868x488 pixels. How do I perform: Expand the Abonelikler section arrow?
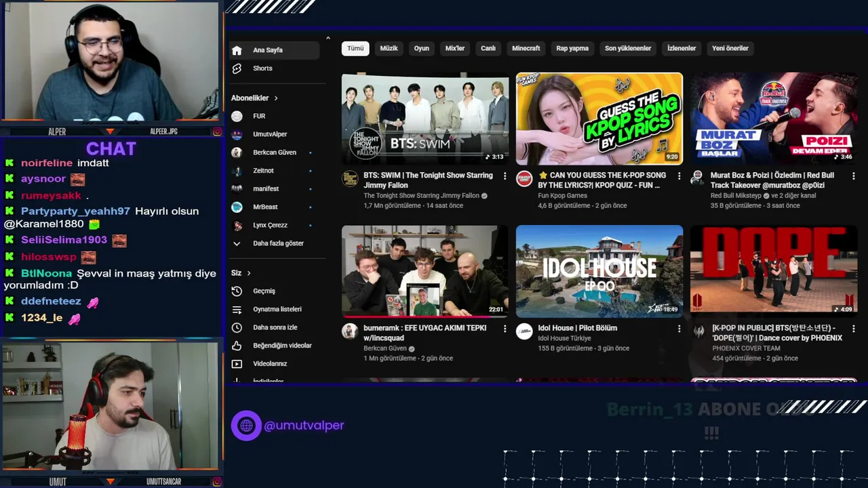[x=276, y=98]
